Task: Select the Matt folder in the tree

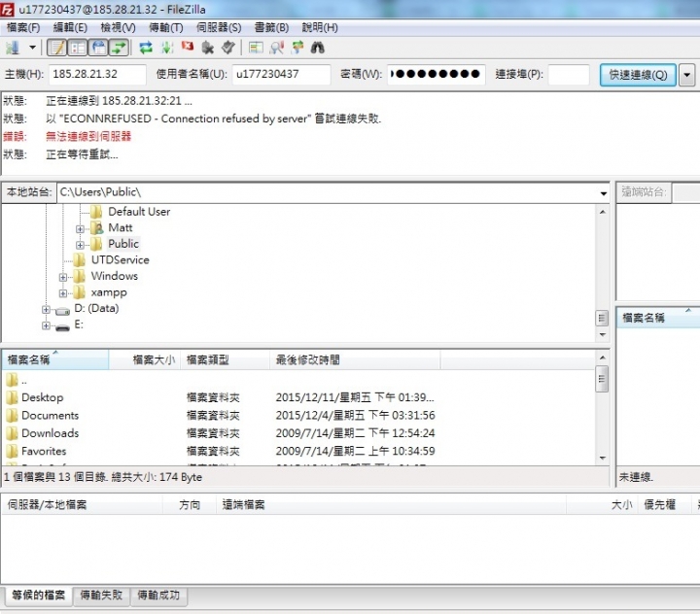Action: pyautogui.click(x=121, y=227)
